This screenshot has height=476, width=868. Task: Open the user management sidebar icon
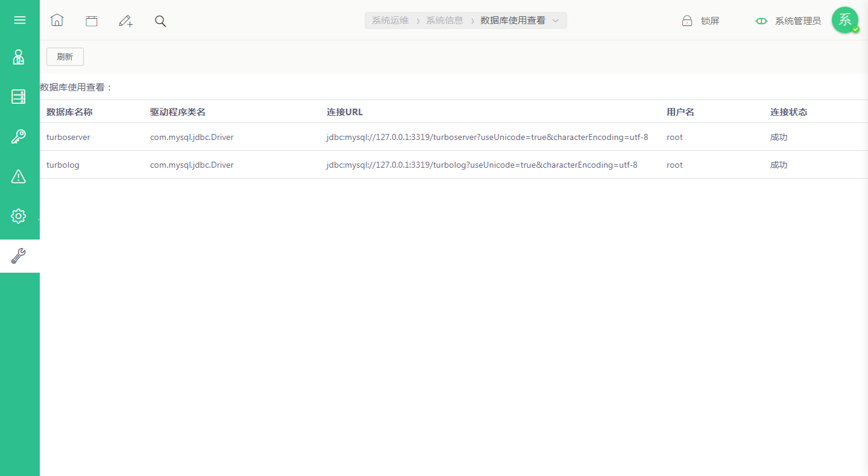tap(19, 57)
